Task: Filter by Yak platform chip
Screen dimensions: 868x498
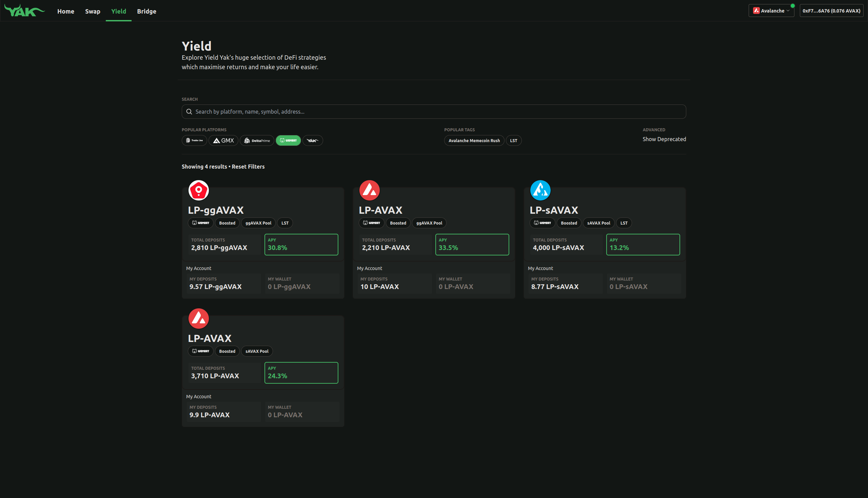Action: 313,140
